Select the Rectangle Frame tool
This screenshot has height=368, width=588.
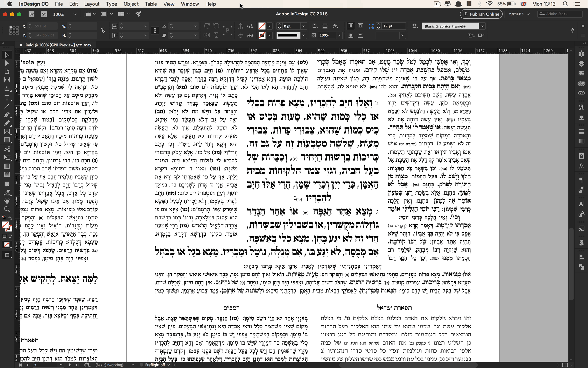point(7,132)
